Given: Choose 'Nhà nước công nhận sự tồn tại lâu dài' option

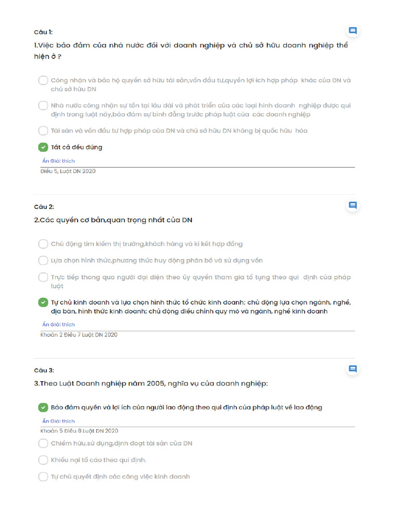Looking at the screenshot, I should (43, 105).
